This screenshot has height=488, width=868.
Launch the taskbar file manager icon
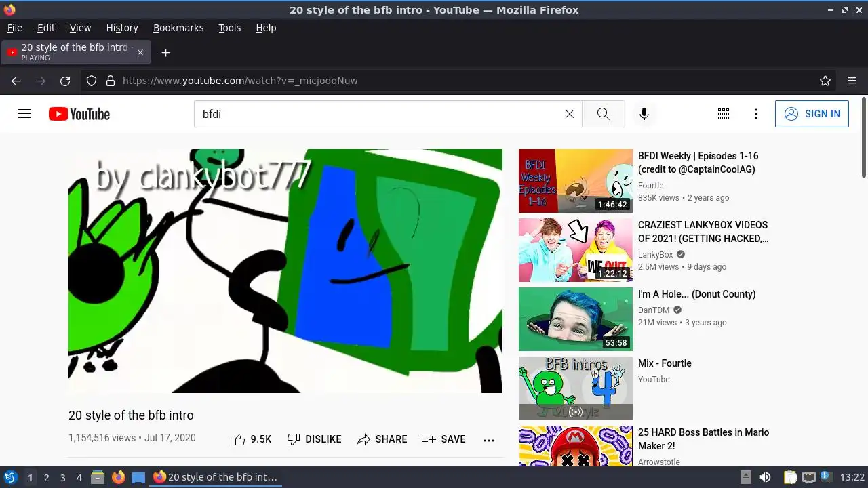[x=98, y=477]
